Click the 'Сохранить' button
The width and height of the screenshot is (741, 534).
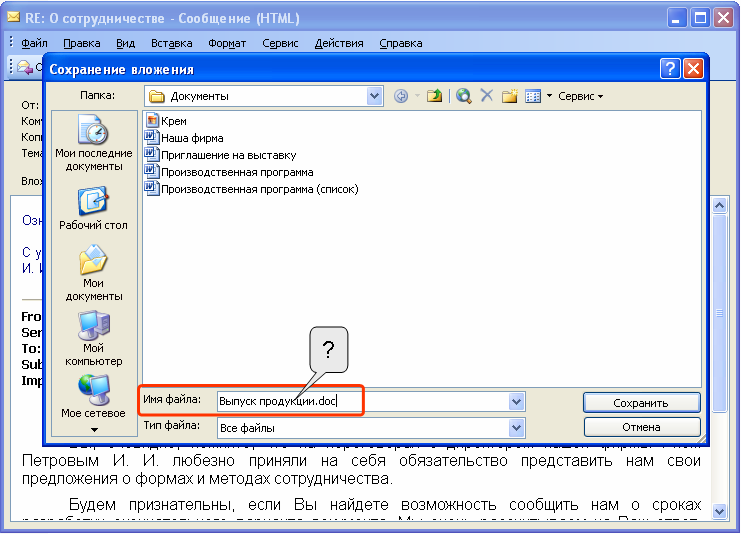(x=640, y=402)
